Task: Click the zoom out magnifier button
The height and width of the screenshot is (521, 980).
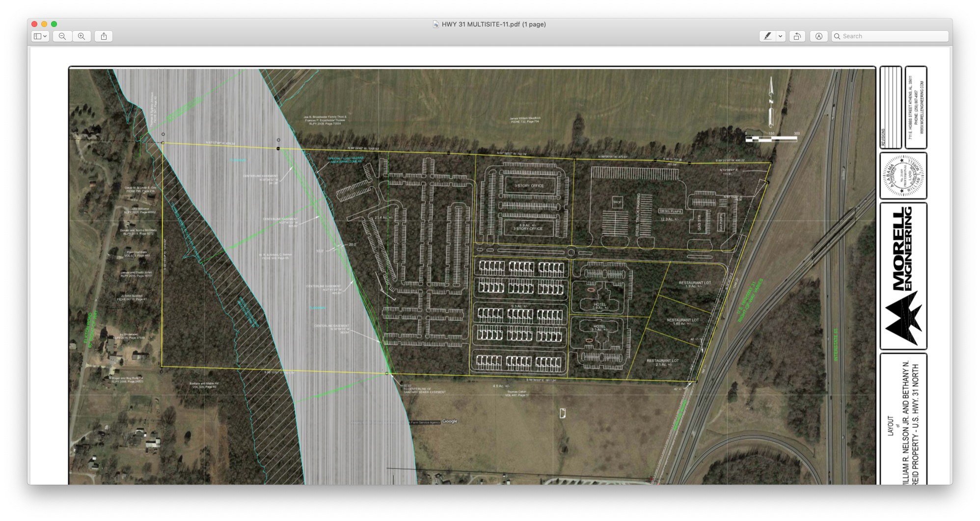Action: click(x=62, y=36)
